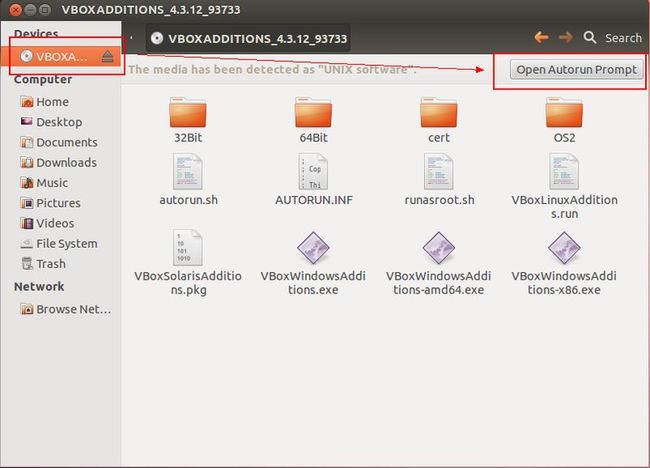Click the Documents sidebar icon
The image size is (650, 468).
click(x=27, y=142)
